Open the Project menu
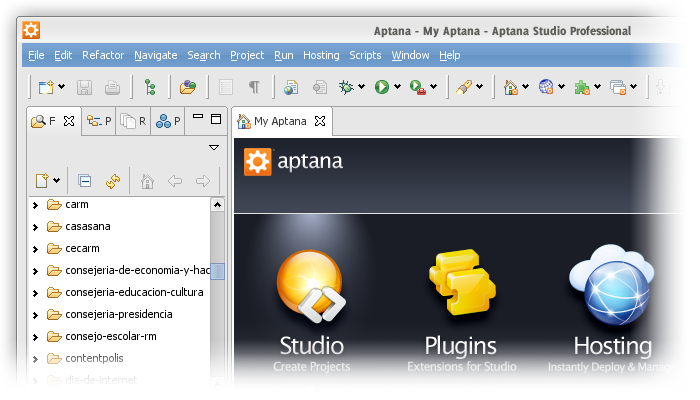 (247, 55)
